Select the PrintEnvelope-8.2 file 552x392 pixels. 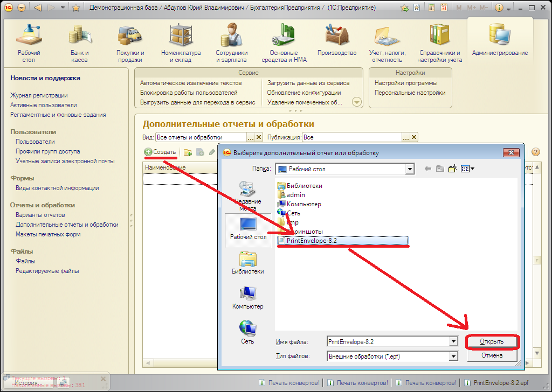tap(312, 241)
